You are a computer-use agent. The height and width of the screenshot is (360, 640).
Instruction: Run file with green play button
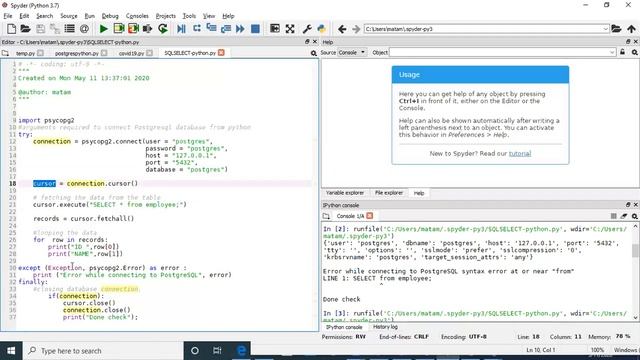pos(104,29)
